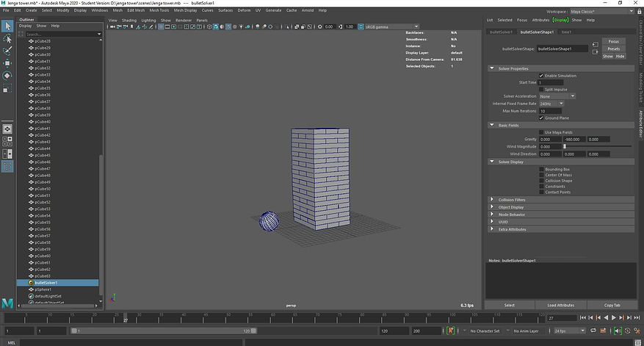Activate the Rotate tool
The height and width of the screenshot is (346, 644).
(x=7, y=76)
